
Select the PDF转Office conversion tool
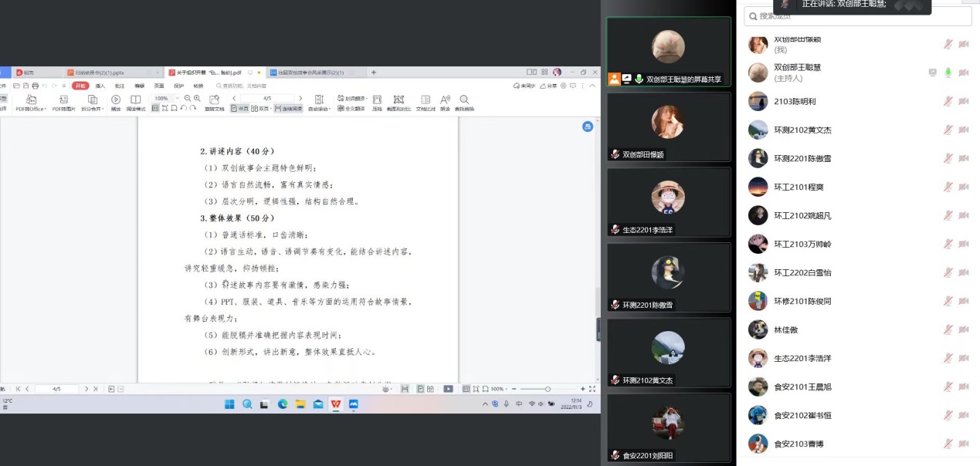31,100
